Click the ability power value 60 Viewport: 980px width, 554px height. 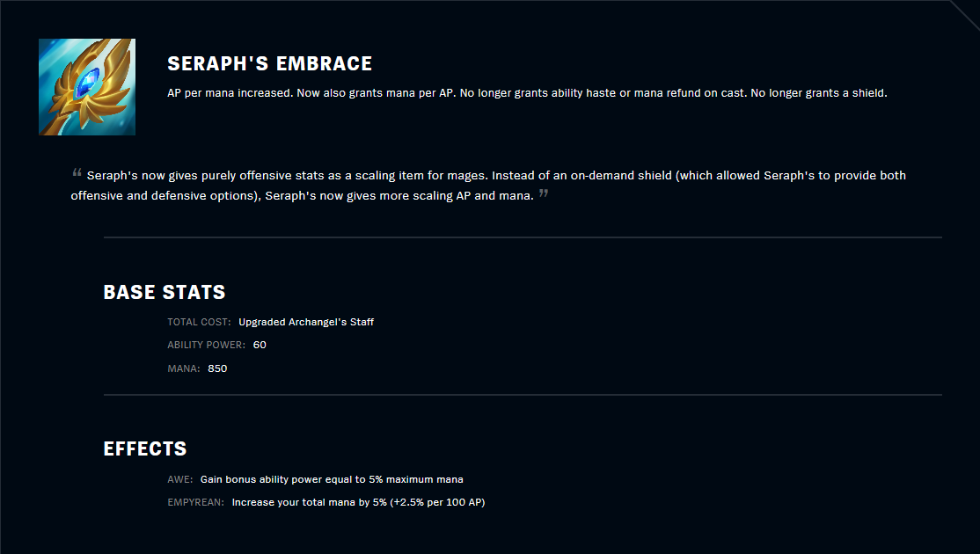click(x=260, y=345)
